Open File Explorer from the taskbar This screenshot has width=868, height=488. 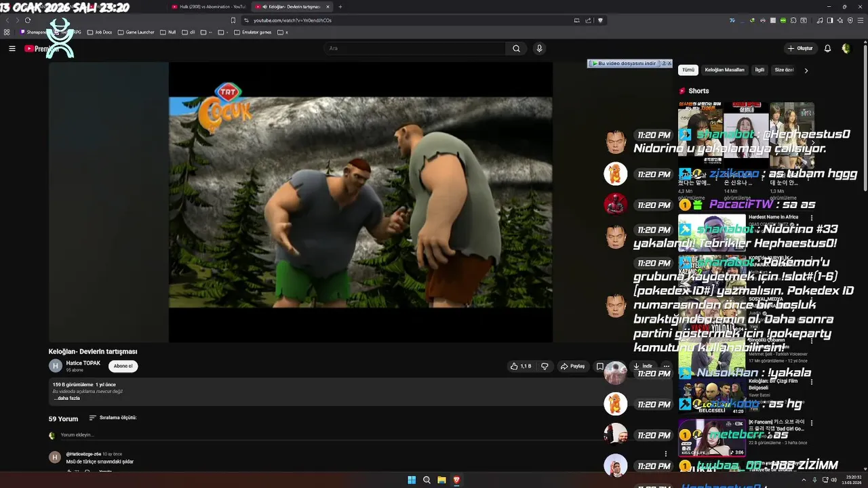coord(441,480)
